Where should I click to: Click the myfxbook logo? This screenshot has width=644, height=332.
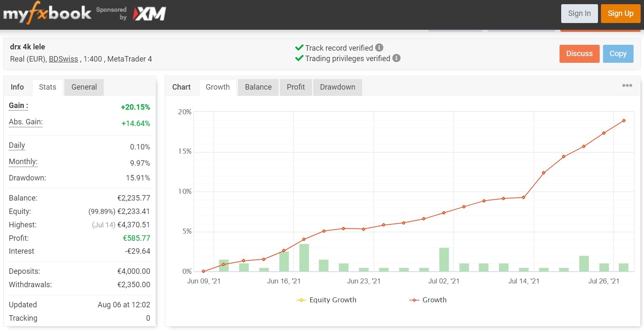47,14
